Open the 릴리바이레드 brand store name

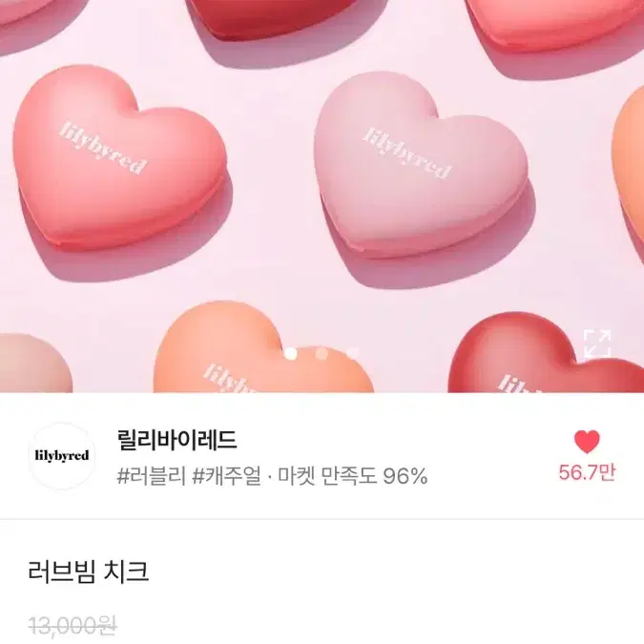(177, 440)
